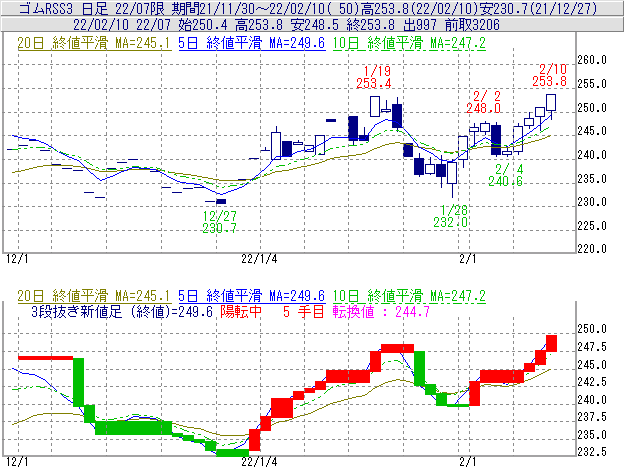
Task: Click the 2/1 date label under upper chart
Action: click(468, 259)
